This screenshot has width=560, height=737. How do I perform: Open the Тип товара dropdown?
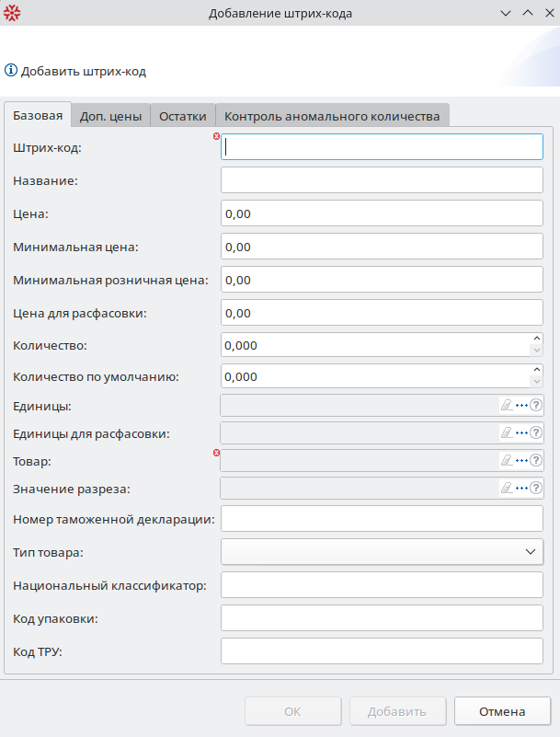(x=530, y=551)
